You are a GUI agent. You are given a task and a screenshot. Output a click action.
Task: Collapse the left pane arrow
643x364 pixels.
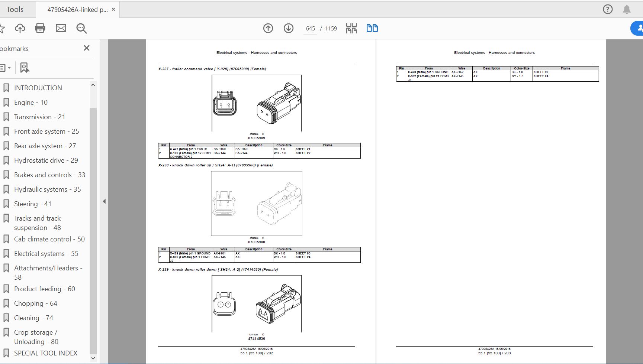point(104,201)
